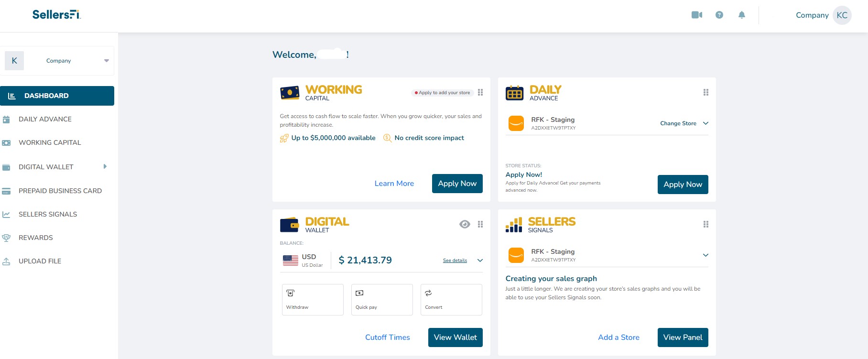Image resolution: width=868 pixels, height=359 pixels.
Task: Click the Apply to add your store badge
Action: click(443, 93)
